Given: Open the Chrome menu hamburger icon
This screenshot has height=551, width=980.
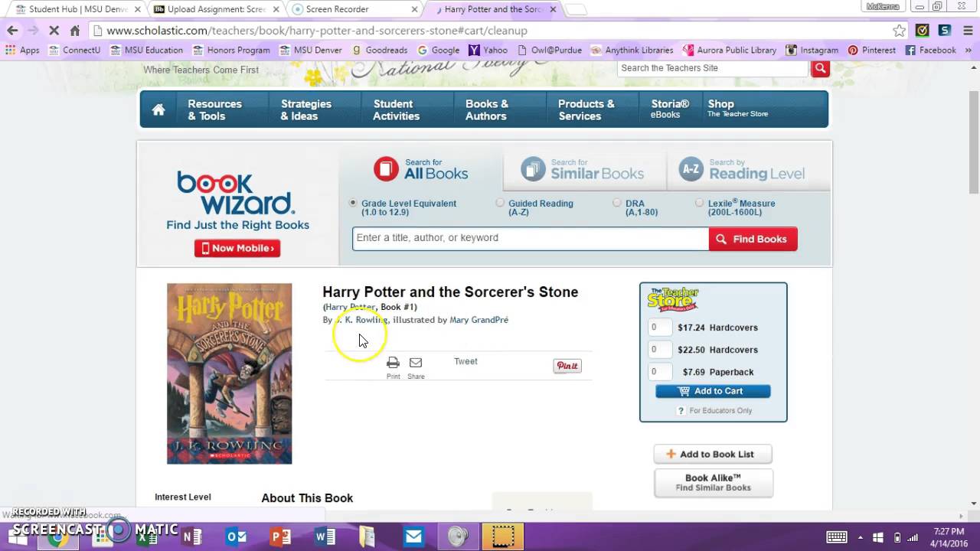Looking at the screenshot, I should click(x=966, y=31).
